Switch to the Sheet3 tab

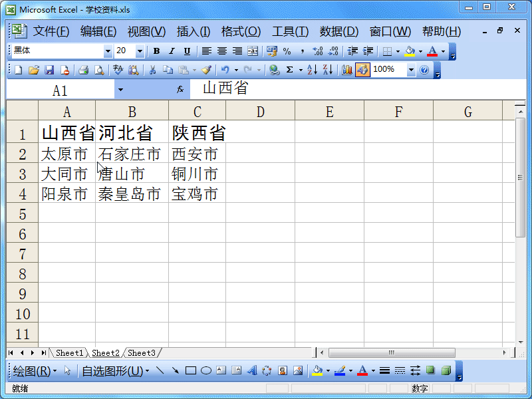[x=142, y=353]
